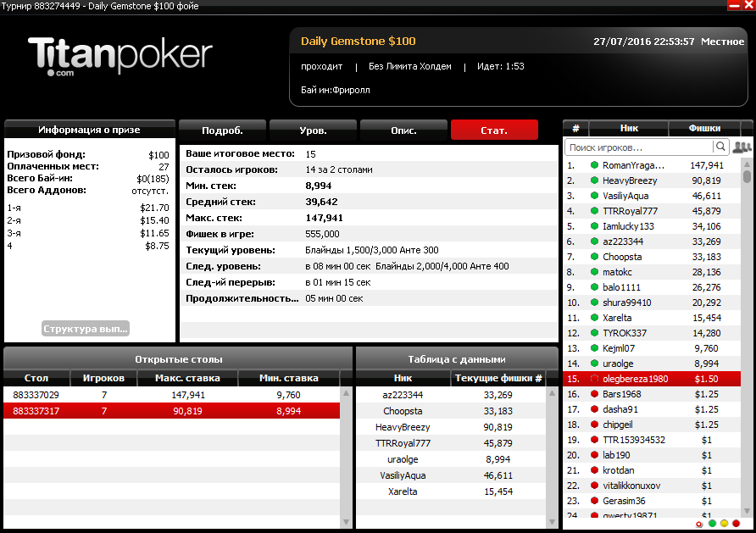The width and height of the screenshot is (756, 533).
Task: Sort open tables by Мин. ставка header
Action: click(x=289, y=378)
